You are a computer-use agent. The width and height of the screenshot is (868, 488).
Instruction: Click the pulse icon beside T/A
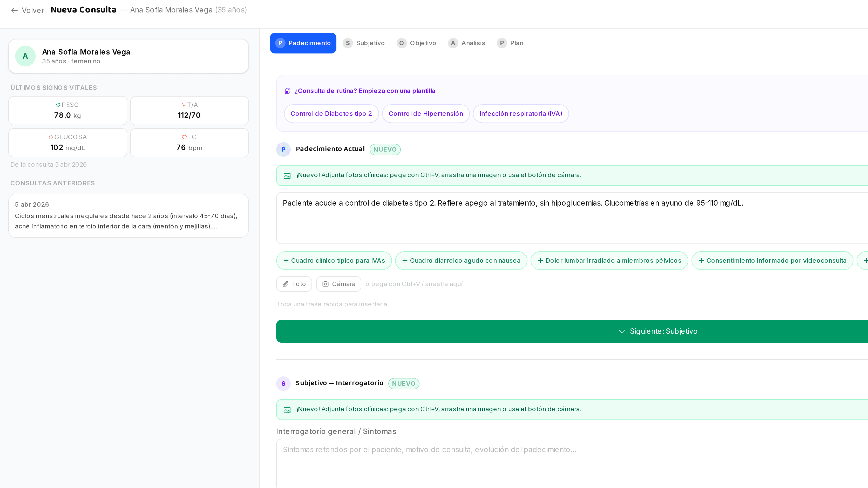coord(183,105)
